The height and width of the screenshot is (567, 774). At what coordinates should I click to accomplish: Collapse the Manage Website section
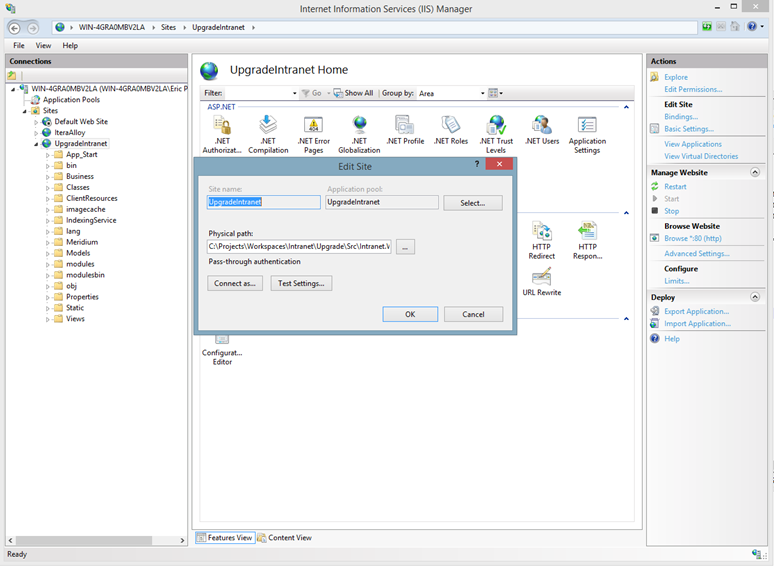tap(754, 173)
